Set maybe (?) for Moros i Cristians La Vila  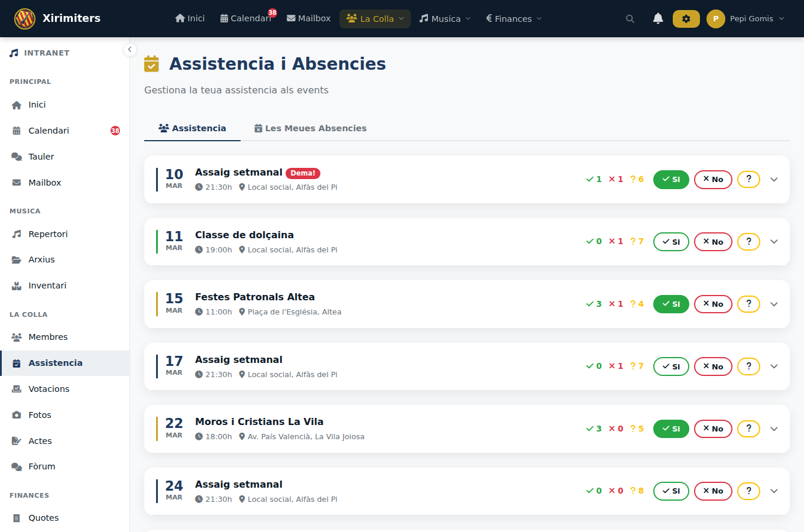coord(748,429)
